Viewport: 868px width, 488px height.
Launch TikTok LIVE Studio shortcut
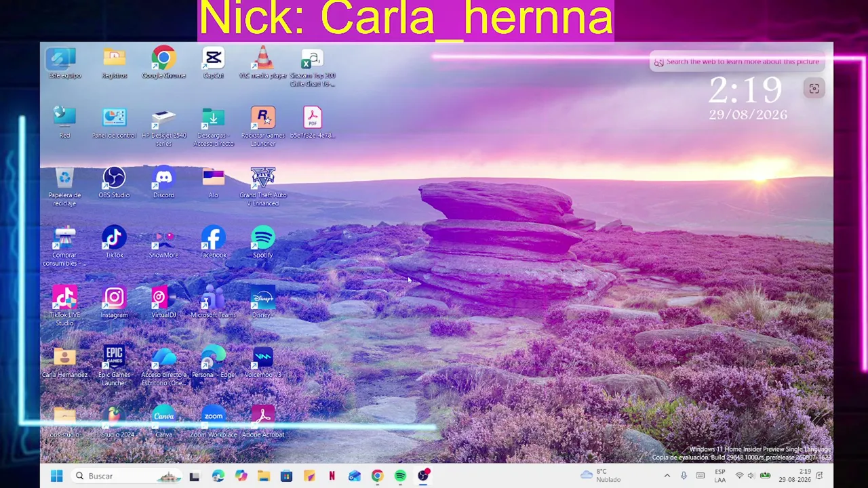64,306
